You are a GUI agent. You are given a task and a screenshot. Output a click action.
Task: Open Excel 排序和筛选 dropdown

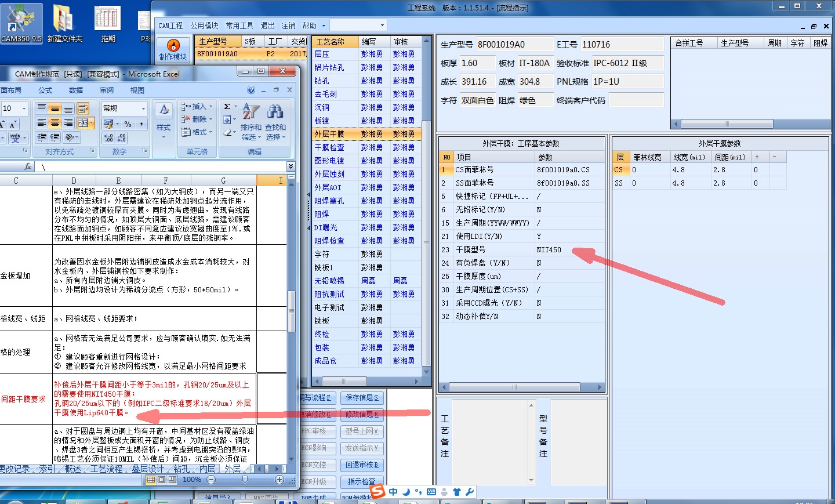click(251, 122)
